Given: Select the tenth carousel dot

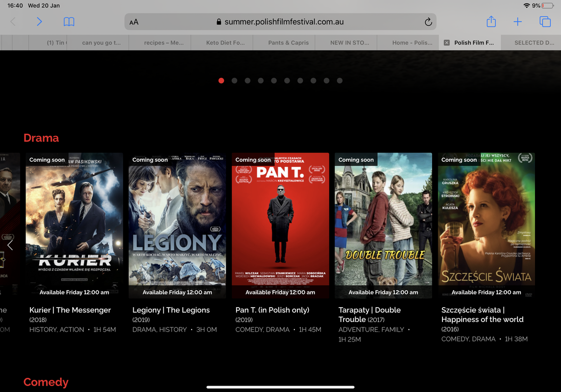Looking at the screenshot, I should coord(340,80).
